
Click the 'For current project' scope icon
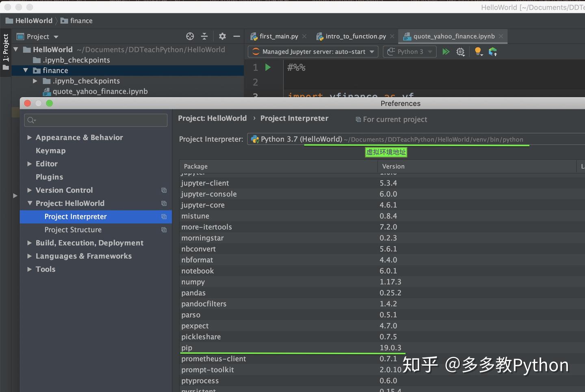click(x=358, y=119)
